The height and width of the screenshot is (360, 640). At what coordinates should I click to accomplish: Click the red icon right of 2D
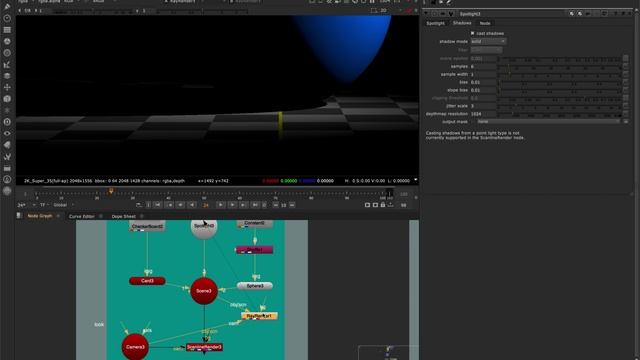[x=409, y=11]
